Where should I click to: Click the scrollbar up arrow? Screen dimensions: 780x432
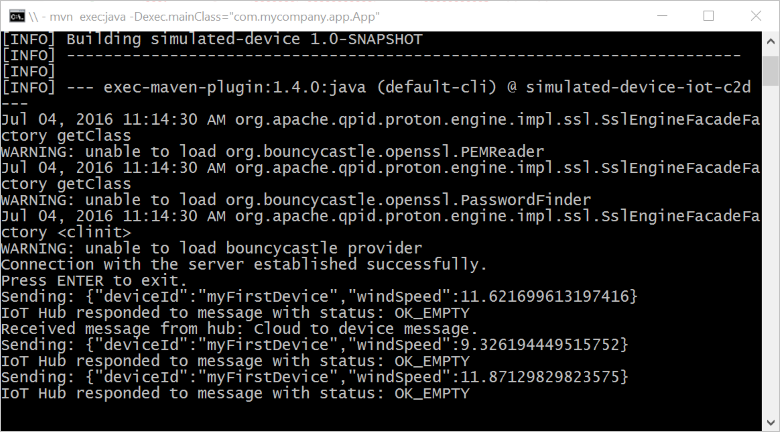coord(770,41)
